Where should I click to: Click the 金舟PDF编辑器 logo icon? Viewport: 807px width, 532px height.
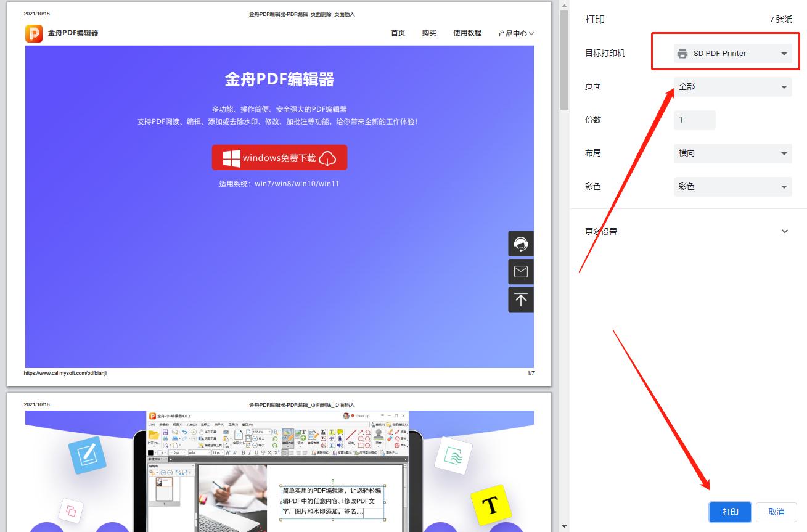33,33
